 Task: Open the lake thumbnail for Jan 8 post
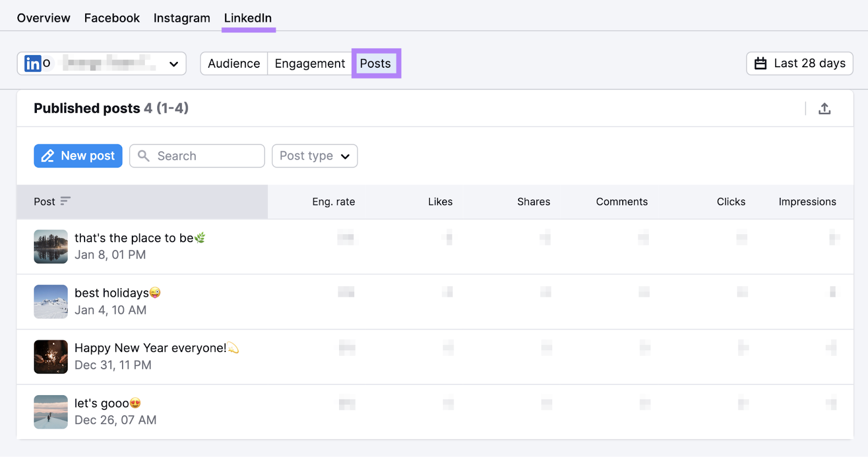point(51,247)
